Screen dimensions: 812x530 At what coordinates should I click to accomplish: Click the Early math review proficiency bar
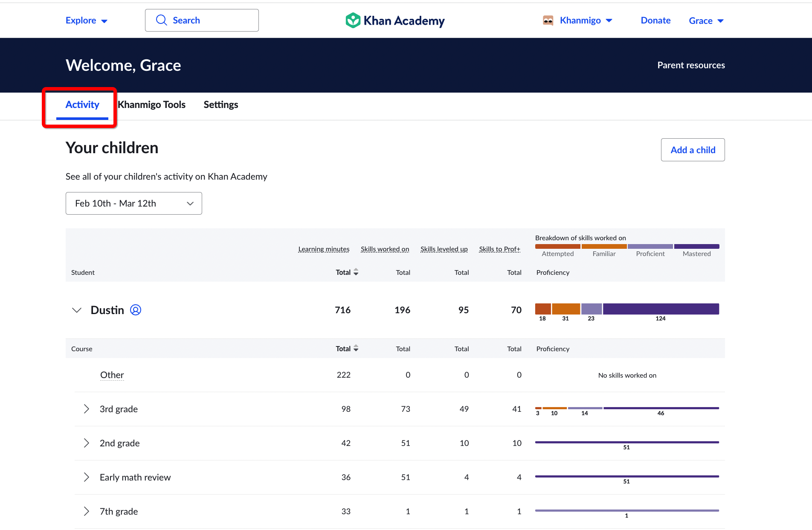[x=627, y=477]
